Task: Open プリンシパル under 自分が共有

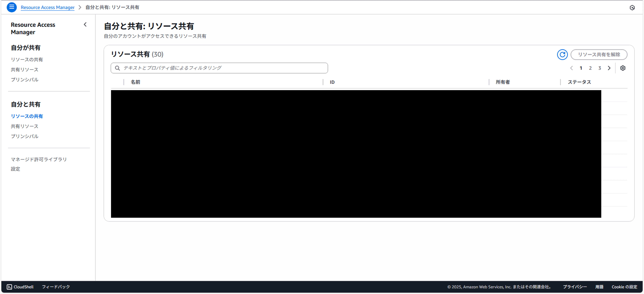Action: (24, 79)
